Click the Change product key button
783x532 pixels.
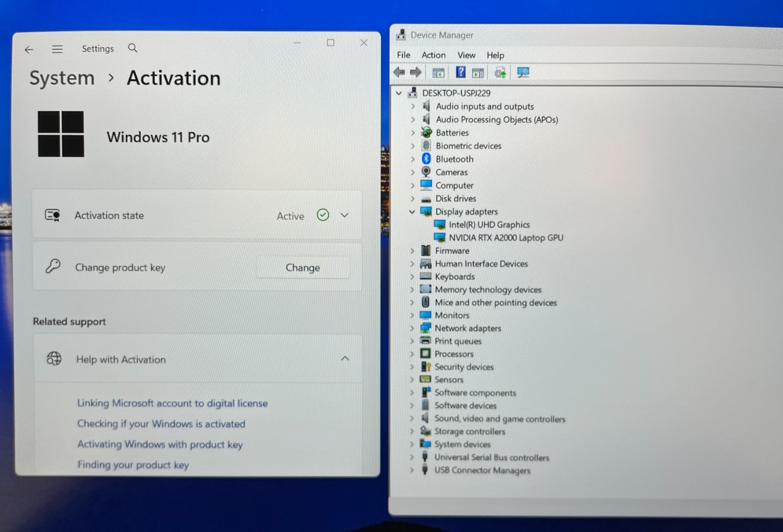303,268
